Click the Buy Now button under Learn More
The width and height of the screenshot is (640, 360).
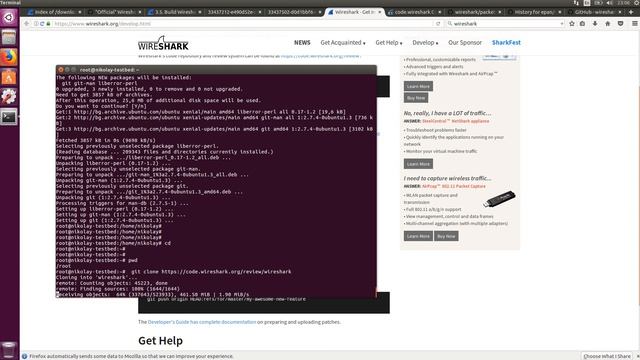pyautogui.click(x=416, y=98)
